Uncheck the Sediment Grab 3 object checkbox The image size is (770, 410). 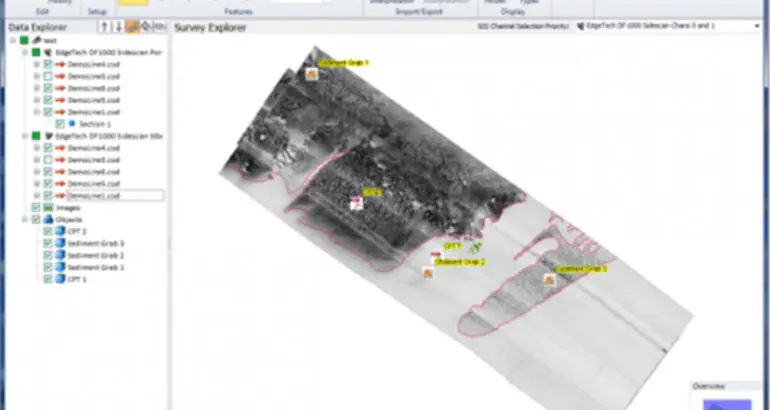pos(47,243)
